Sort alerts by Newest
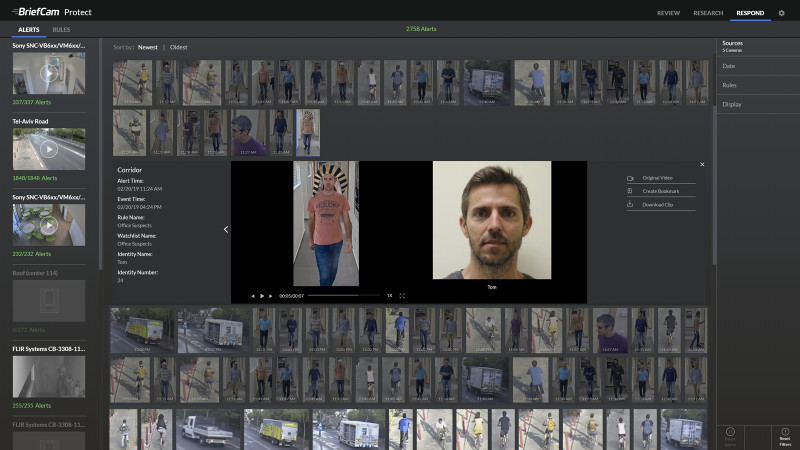This screenshot has height=450, width=800. (x=148, y=47)
